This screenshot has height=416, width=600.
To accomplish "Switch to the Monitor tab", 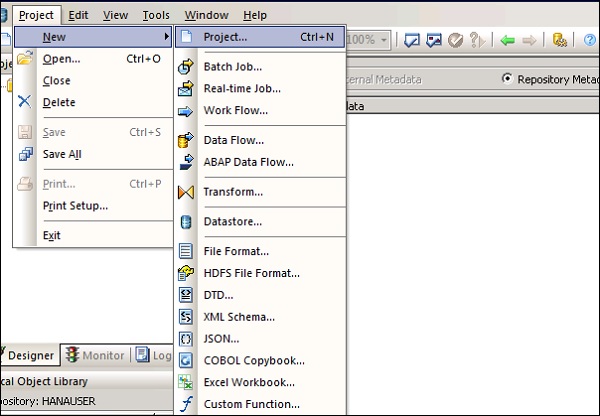I will 95,355.
